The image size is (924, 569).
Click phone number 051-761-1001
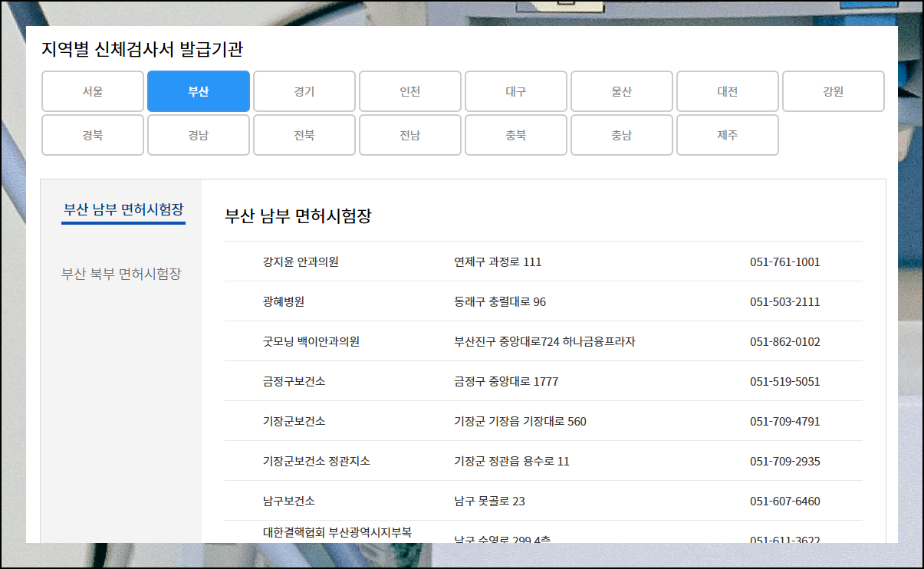pos(784,261)
